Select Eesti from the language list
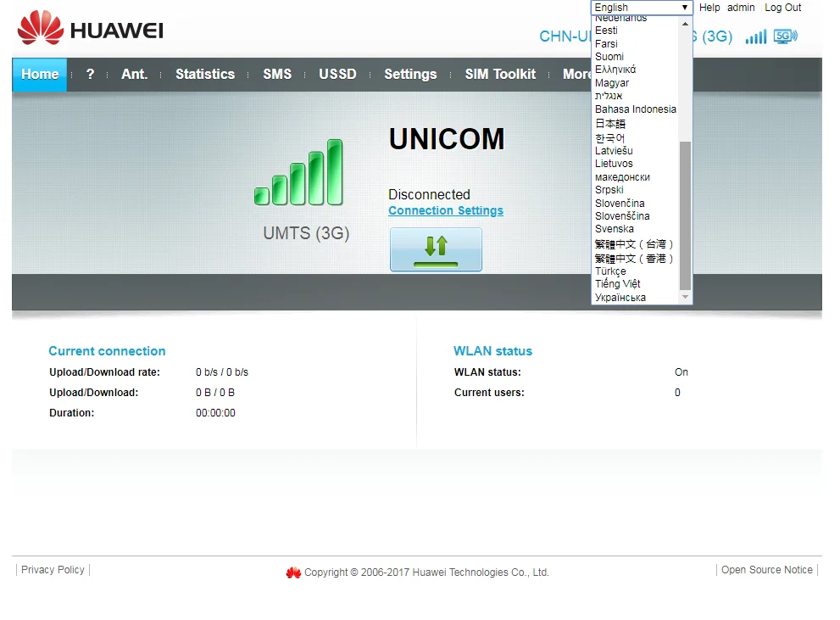This screenshot has width=840, height=620. (x=635, y=31)
